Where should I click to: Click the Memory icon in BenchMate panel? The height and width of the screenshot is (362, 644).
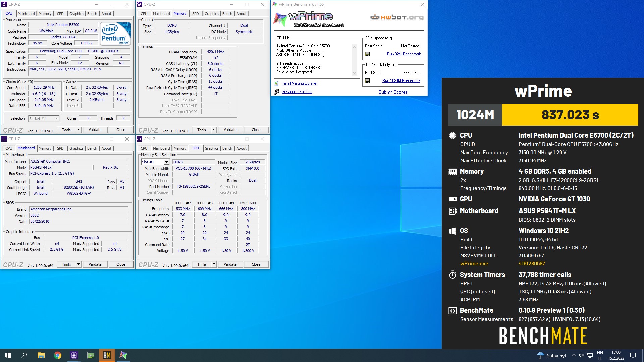click(x=452, y=172)
